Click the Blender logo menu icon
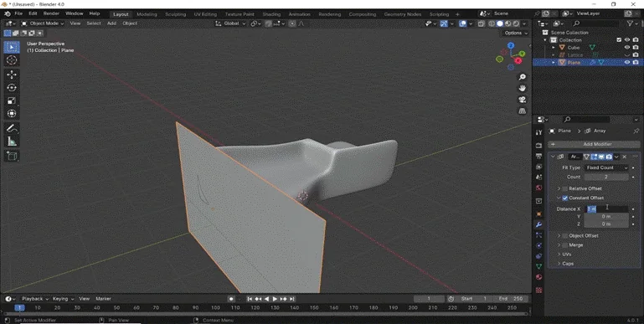Image resolution: width=644 pixels, height=324 pixels. (x=7, y=14)
